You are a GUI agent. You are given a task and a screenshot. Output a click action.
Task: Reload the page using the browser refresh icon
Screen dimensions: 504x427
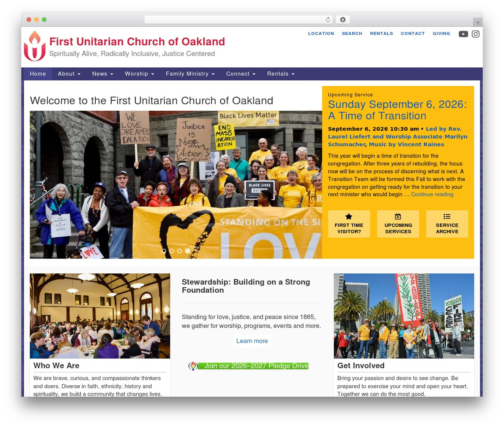[x=328, y=20]
